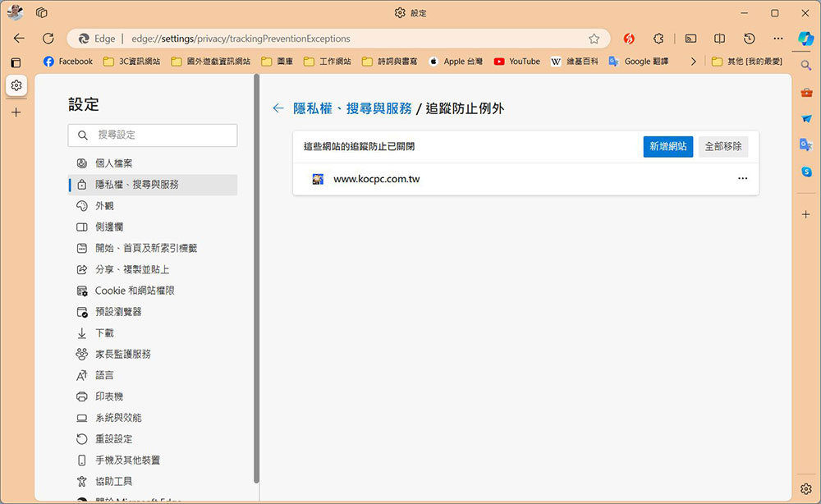Open the Apple 台灣 bookmark
Image resolution: width=821 pixels, height=504 pixels.
point(456,62)
